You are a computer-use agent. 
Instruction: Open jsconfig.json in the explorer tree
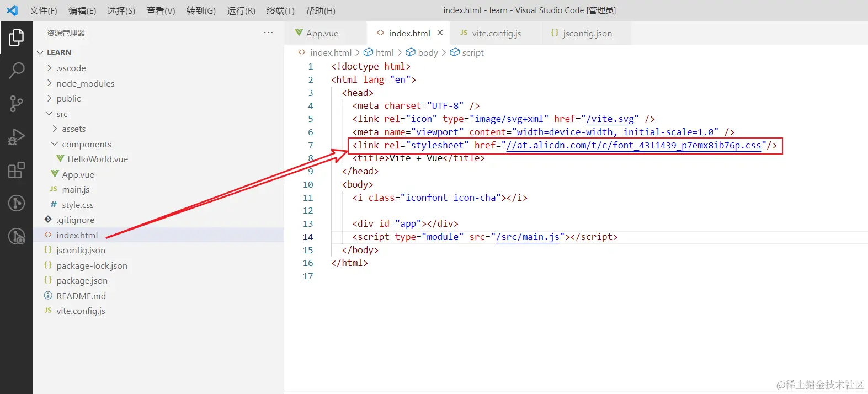81,250
